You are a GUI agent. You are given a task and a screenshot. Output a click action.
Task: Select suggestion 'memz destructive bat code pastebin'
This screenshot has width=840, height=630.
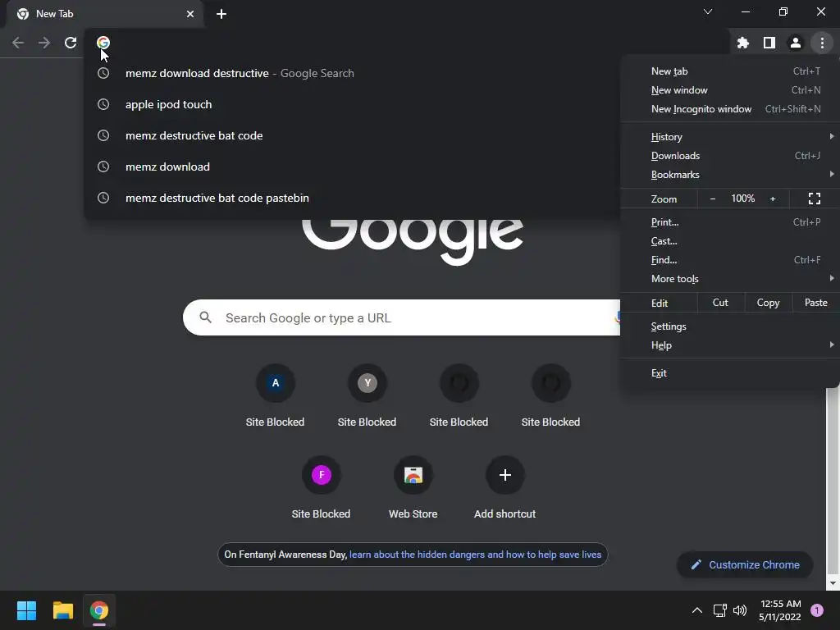click(x=353, y=198)
